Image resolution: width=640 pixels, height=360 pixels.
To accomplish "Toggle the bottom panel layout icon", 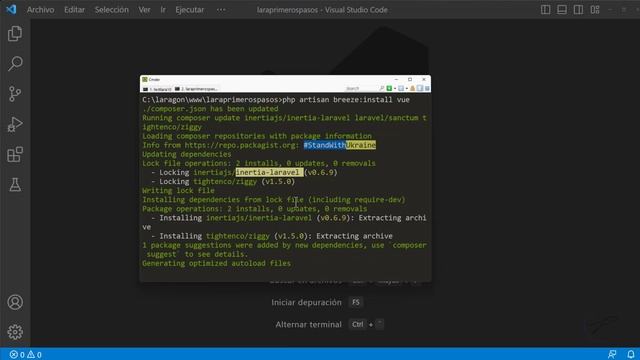I will click(x=562, y=9).
